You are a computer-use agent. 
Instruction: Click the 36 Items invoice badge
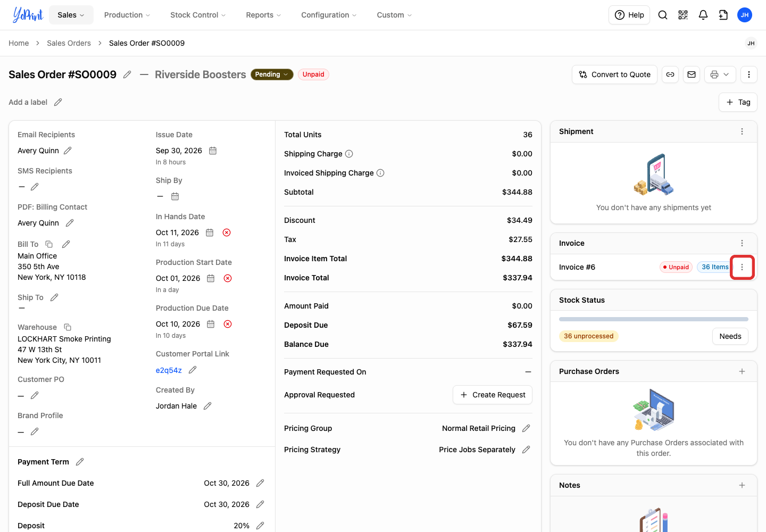pos(714,267)
